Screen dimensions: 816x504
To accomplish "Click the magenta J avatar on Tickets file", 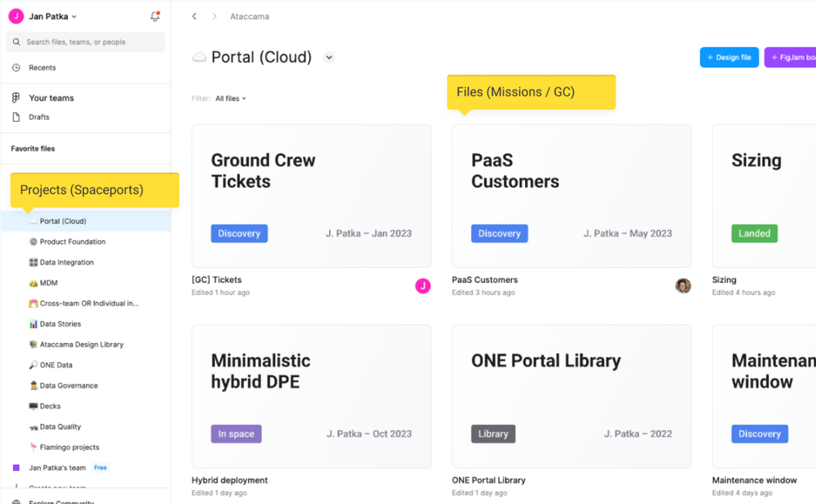I will click(x=423, y=286).
